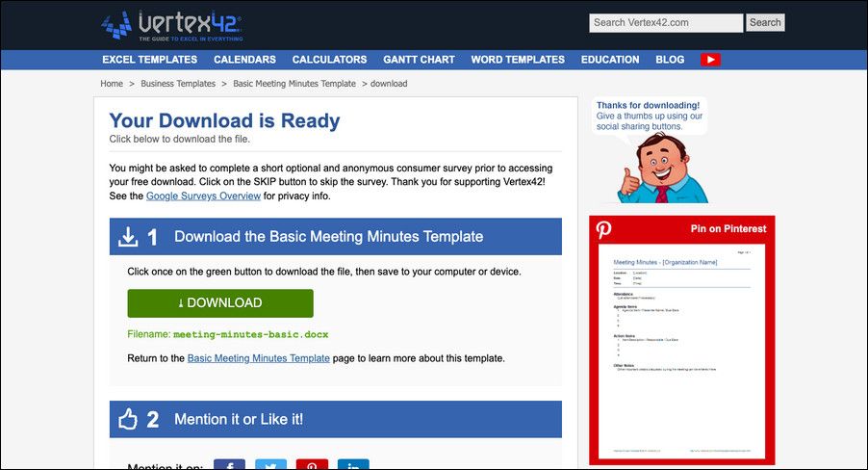Click the Pinterest logo icon
The height and width of the screenshot is (470, 868).
pos(604,229)
